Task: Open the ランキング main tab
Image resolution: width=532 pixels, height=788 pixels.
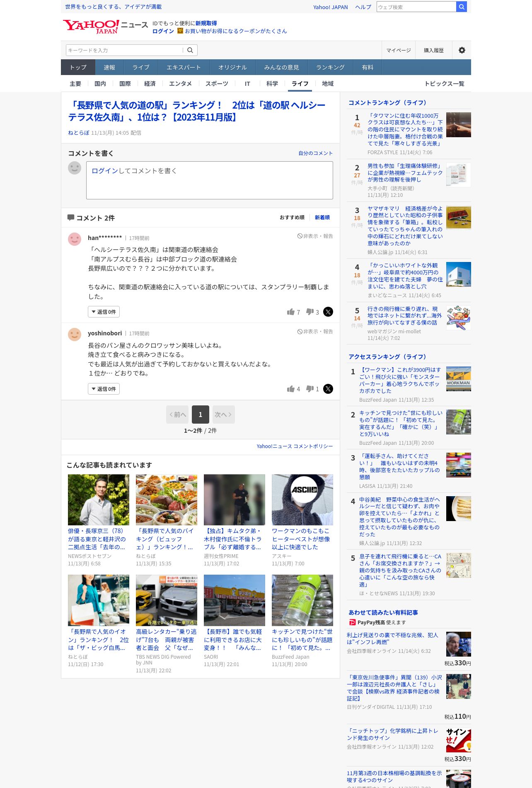Action: pyautogui.click(x=330, y=67)
